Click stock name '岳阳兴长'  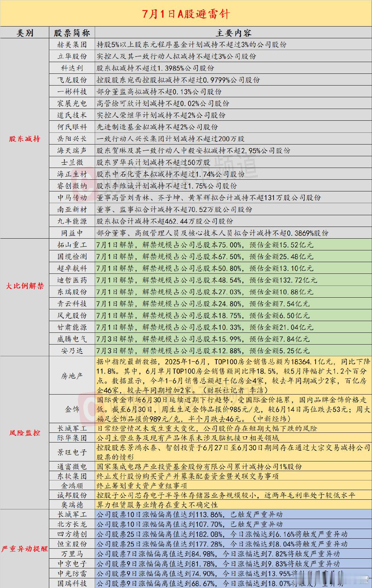(x=72, y=139)
